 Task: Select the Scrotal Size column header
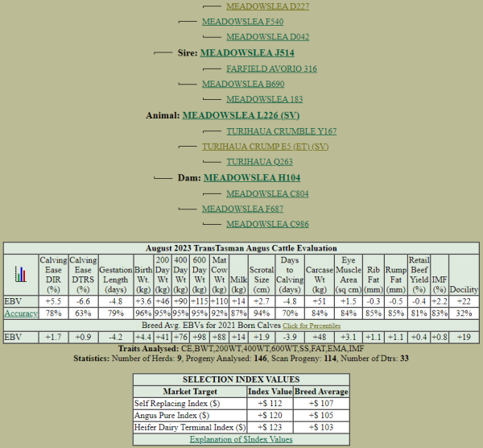click(x=262, y=275)
